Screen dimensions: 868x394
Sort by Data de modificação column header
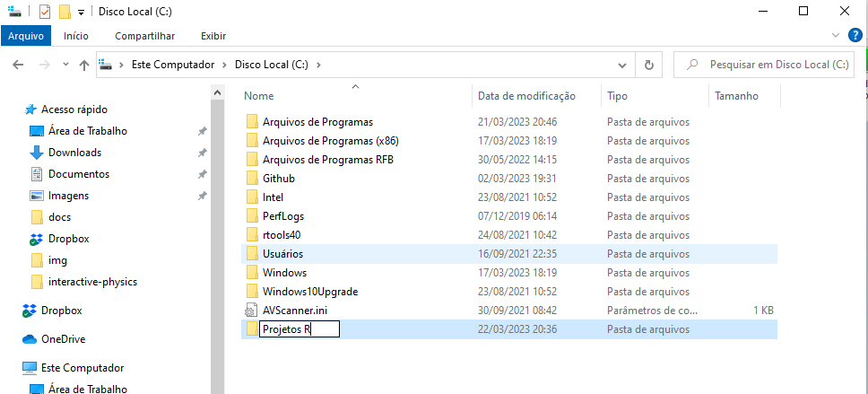pyautogui.click(x=526, y=96)
